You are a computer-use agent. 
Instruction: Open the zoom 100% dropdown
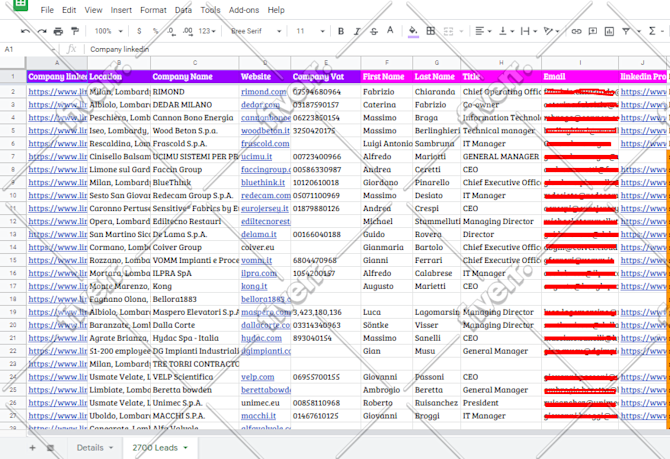point(109,31)
